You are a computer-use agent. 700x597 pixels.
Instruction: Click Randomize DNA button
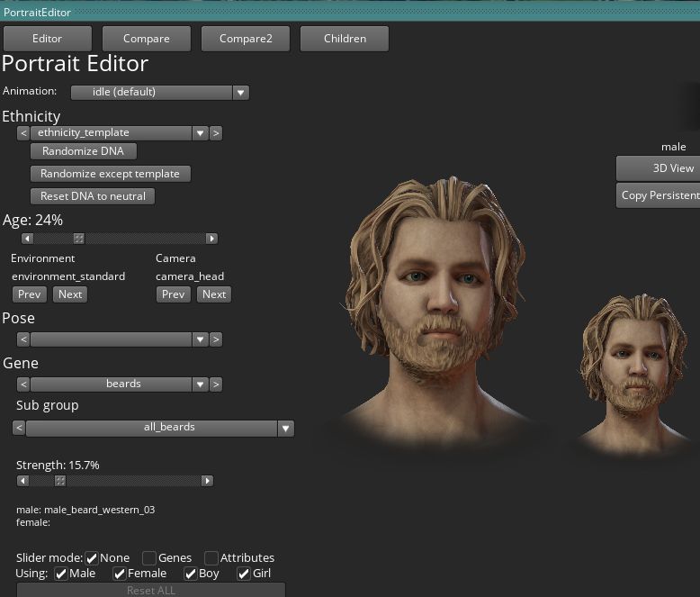click(84, 151)
